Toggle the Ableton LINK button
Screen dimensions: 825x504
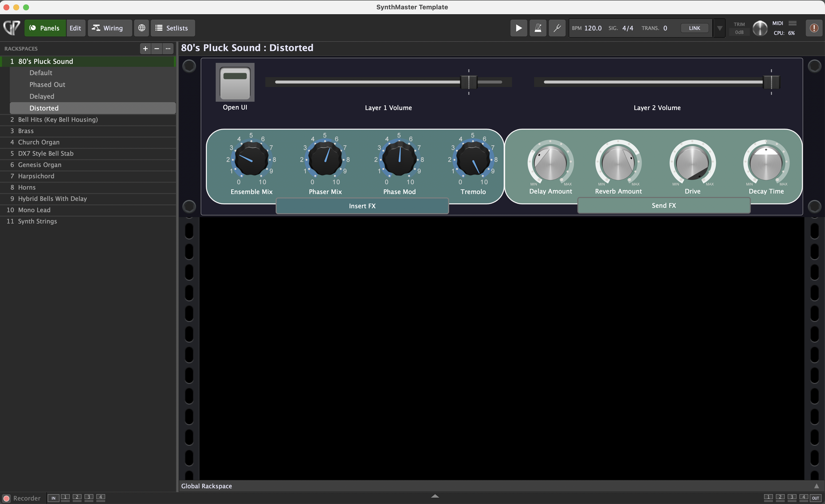694,28
